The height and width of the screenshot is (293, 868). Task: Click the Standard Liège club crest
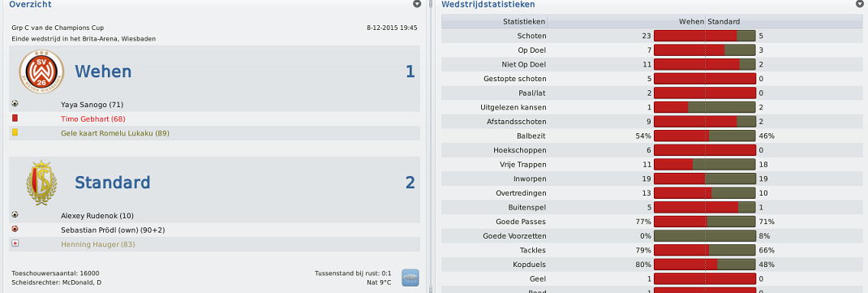click(41, 183)
